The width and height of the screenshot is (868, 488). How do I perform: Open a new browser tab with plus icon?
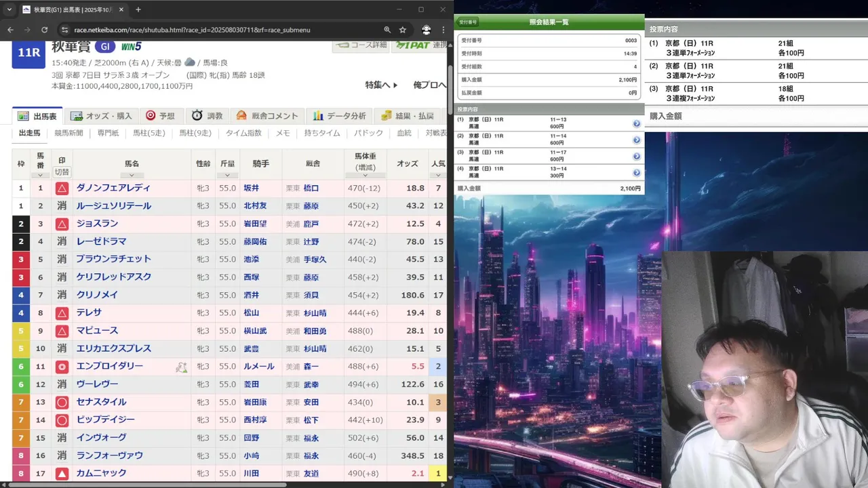(x=138, y=9)
